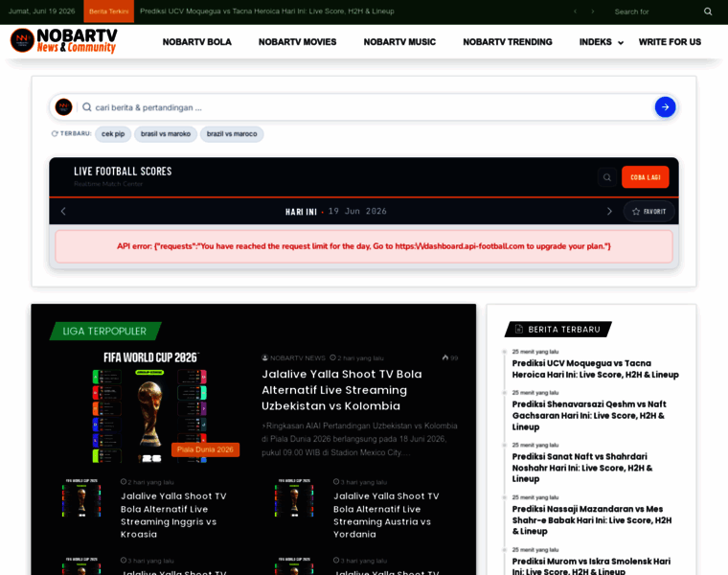
Task: Click the Coba Lagi retry button
Action: (645, 177)
